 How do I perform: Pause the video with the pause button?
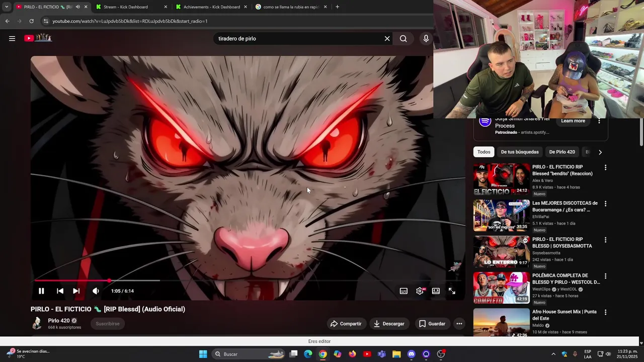tap(41, 291)
